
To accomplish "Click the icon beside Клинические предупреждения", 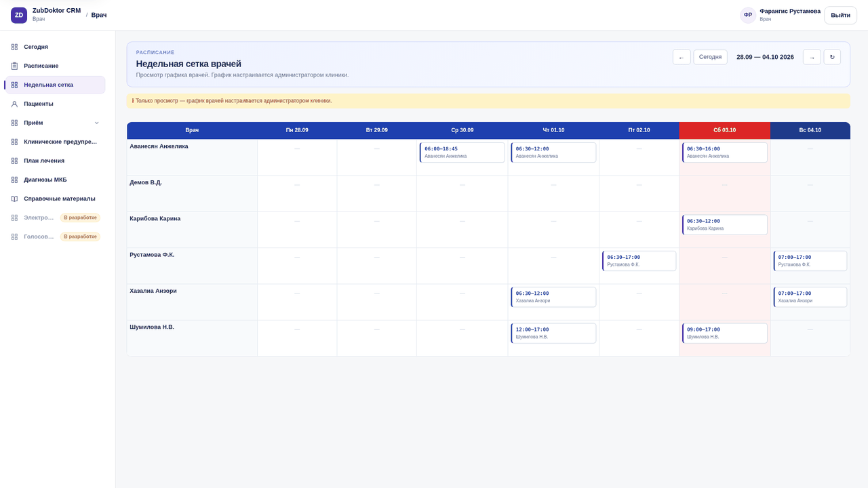I will tap(14, 142).
